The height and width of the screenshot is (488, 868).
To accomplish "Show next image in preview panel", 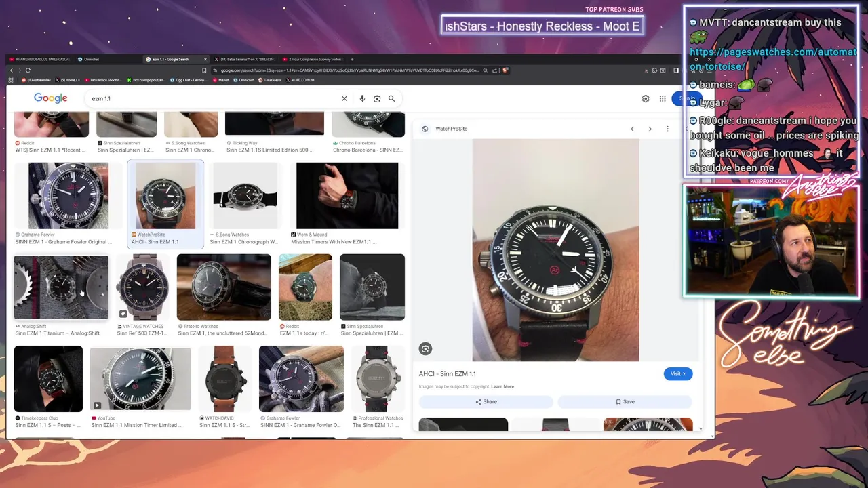I will pyautogui.click(x=650, y=129).
